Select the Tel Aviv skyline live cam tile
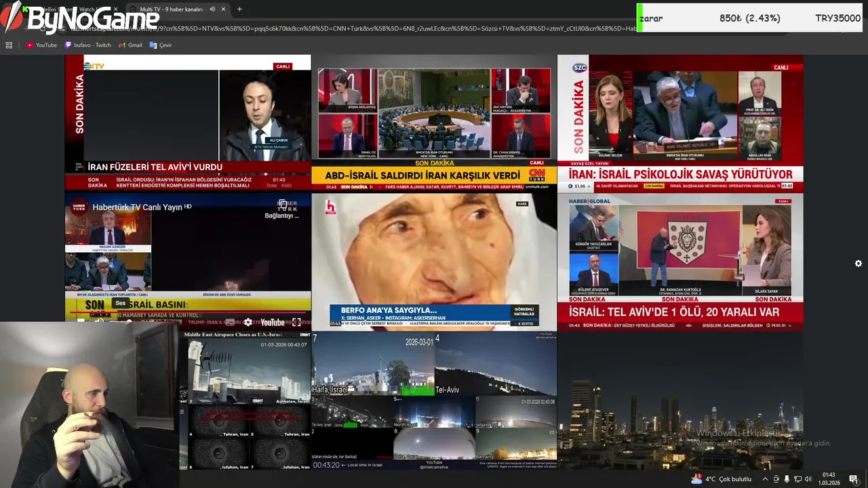Viewport: 868px width, 488px height. tap(680, 400)
